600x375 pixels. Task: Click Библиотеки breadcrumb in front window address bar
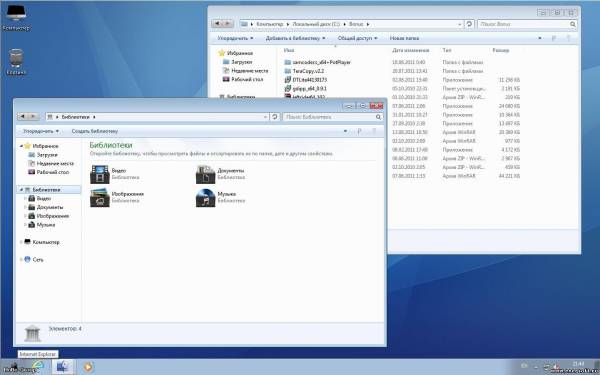coord(75,117)
